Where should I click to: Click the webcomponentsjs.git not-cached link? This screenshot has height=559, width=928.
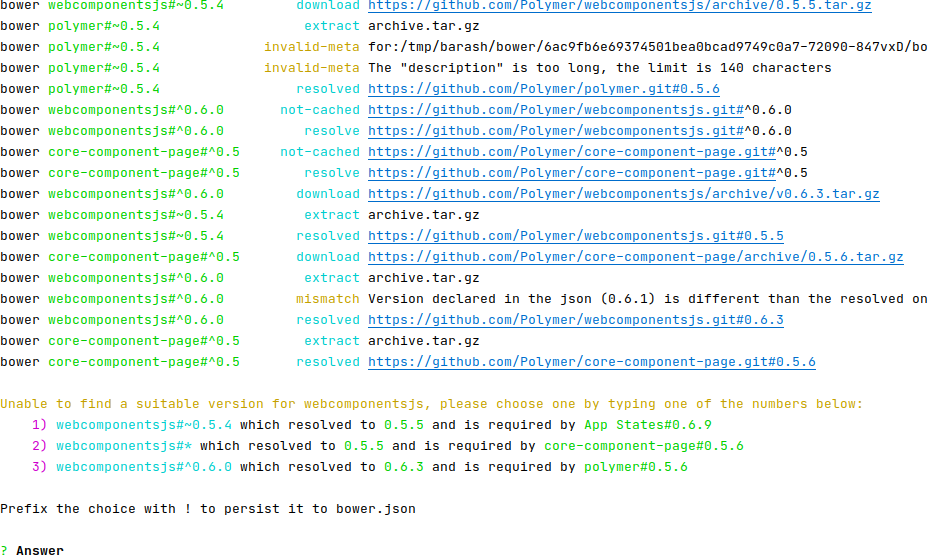(556, 110)
